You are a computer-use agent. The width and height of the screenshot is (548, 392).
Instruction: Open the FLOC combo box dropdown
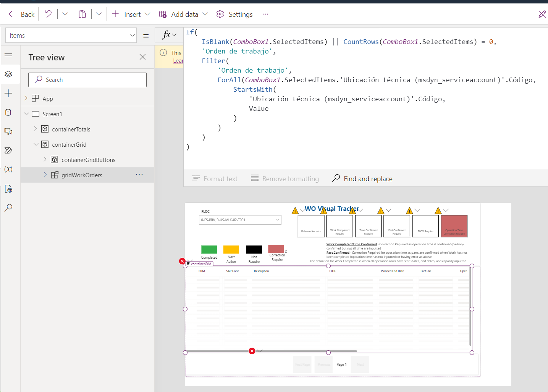(x=278, y=220)
